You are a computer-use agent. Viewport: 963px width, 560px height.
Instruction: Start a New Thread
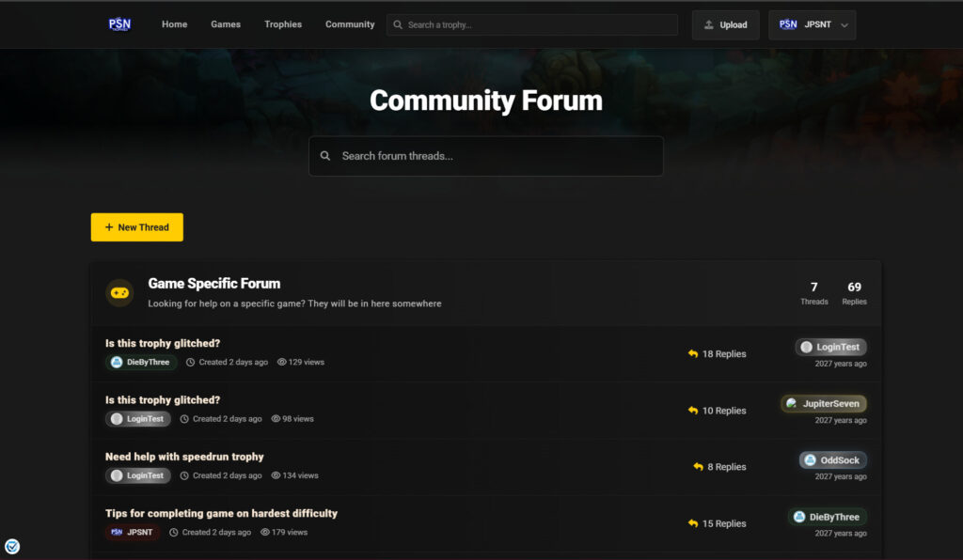(137, 227)
